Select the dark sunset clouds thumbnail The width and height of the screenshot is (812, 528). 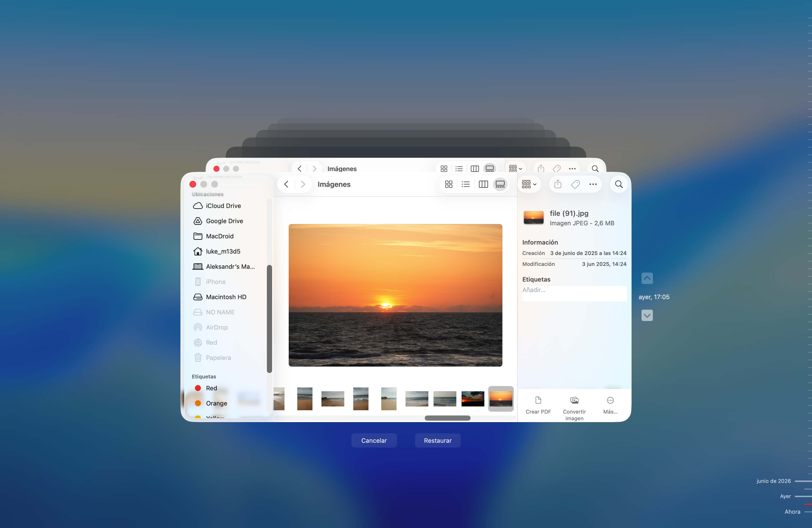click(472, 398)
